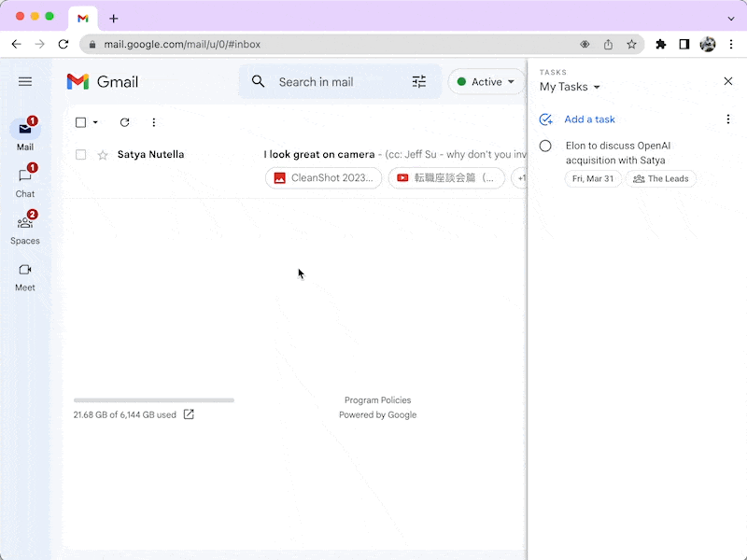Click the eye tracking protection icon in address bar

pos(585,44)
